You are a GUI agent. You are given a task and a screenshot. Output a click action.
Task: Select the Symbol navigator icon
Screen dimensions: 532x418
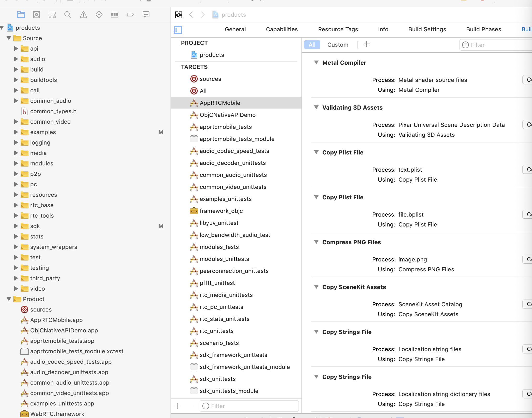point(52,15)
